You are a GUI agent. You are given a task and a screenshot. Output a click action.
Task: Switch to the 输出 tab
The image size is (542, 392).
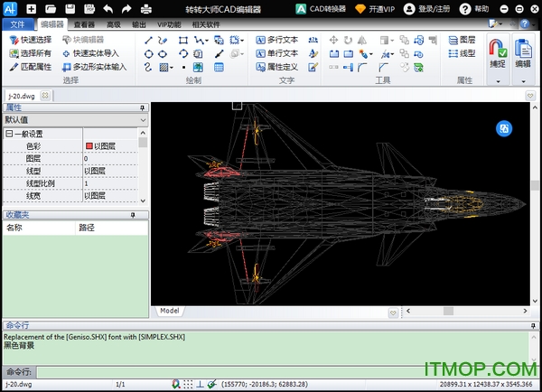pos(139,24)
